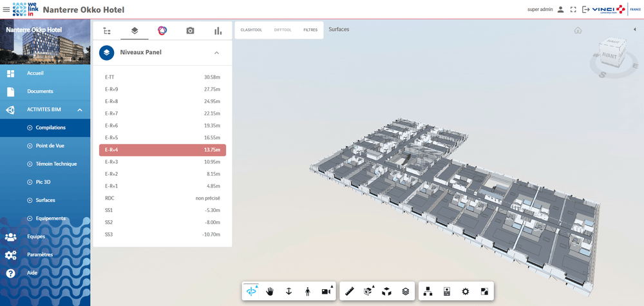Switch to the bar chart statistics tab
The height and width of the screenshot is (306, 644).
pyautogui.click(x=218, y=31)
